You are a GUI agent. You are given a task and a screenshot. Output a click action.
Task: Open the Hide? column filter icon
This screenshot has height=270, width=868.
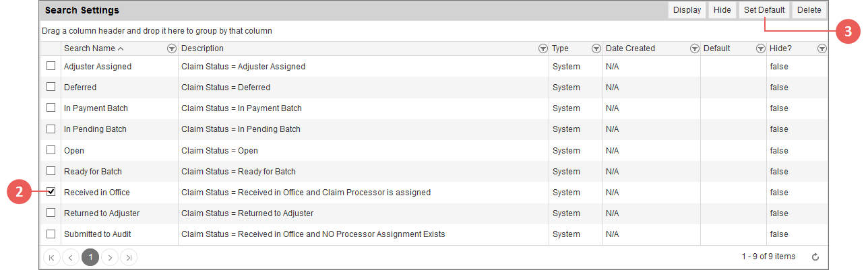click(821, 48)
